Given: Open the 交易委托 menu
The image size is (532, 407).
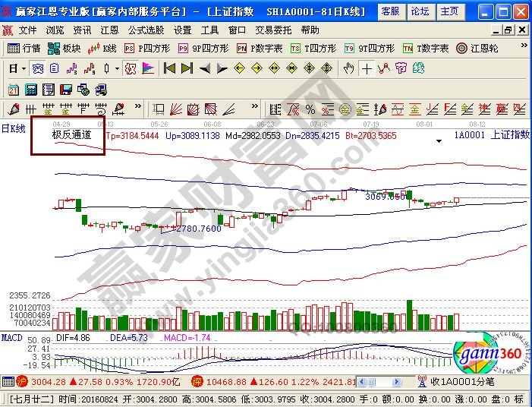Looking at the screenshot, I should (x=273, y=30).
